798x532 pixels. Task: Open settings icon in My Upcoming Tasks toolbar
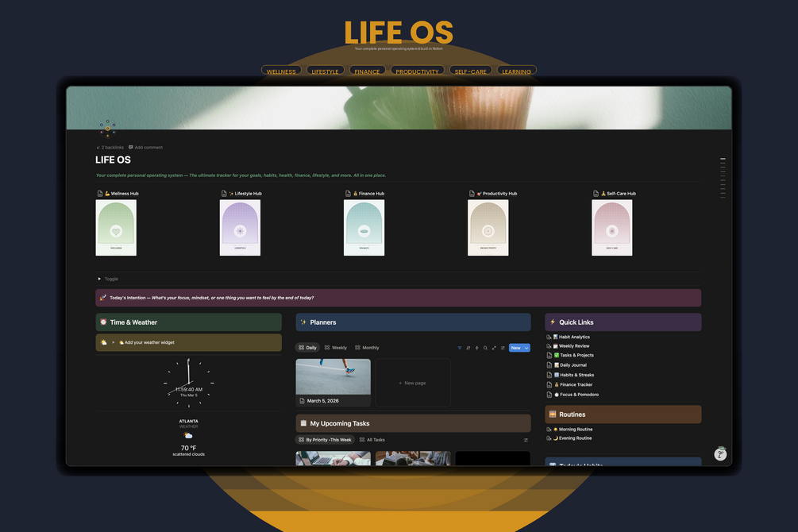pos(526,440)
